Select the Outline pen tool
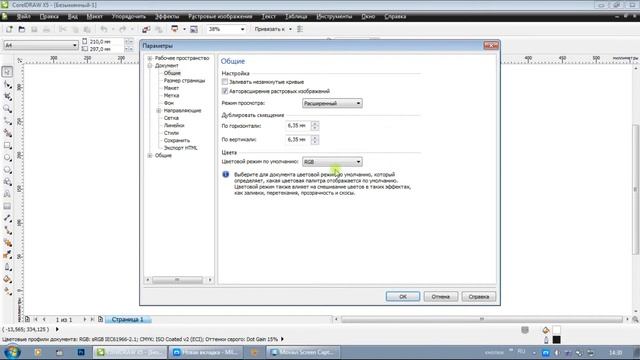The width and height of the screenshot is (640, 360). click(7, 267)
